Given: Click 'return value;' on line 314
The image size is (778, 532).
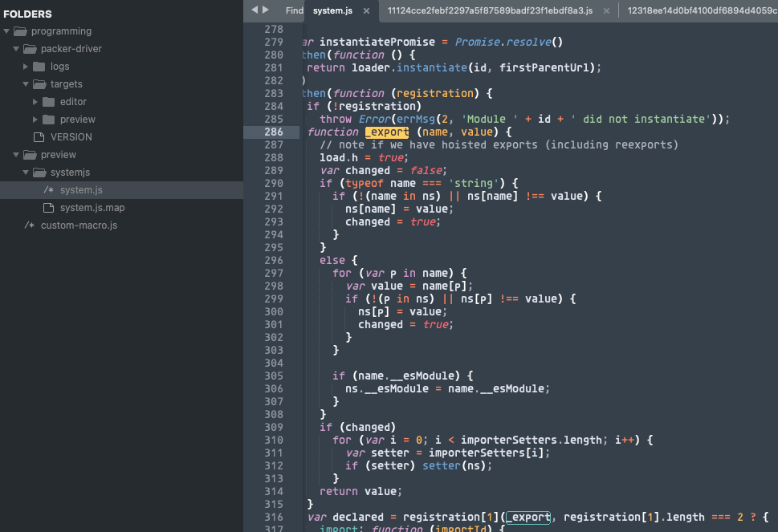Looking at the screenshot, I should pos(360,491).
